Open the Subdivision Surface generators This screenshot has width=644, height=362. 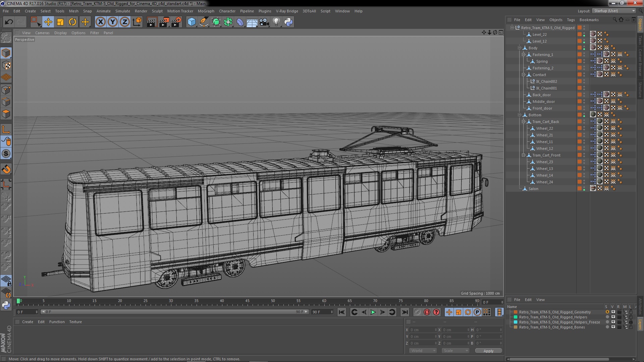[216, 22]
